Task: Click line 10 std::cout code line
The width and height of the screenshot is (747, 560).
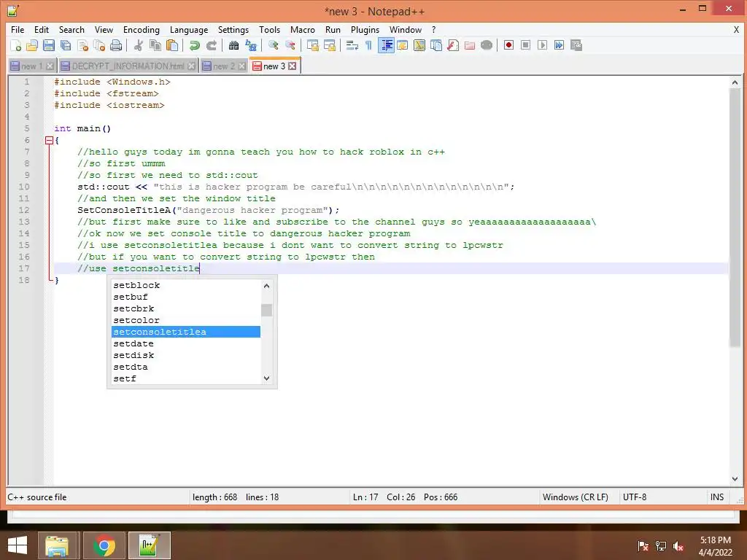Action: [296, 187]
